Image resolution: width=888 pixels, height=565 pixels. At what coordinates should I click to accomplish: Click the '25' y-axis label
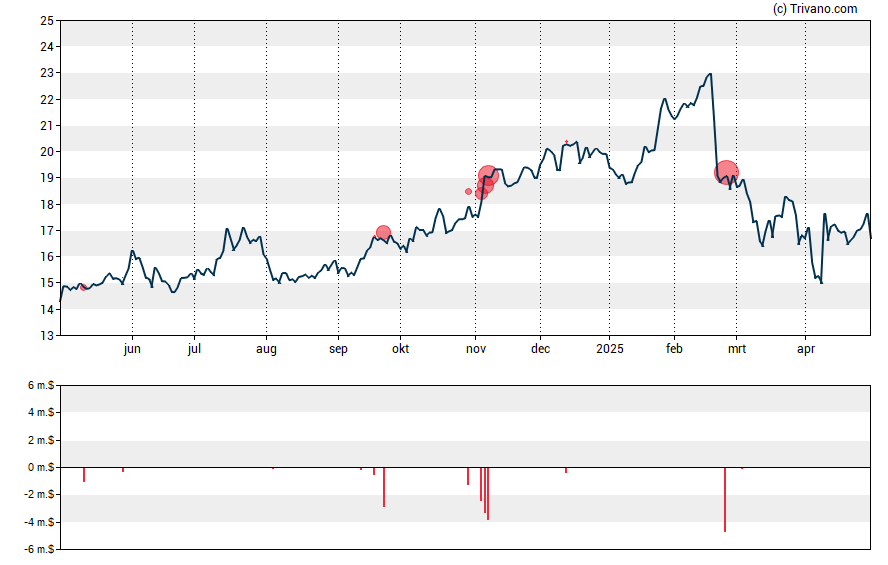click(47, 21)
